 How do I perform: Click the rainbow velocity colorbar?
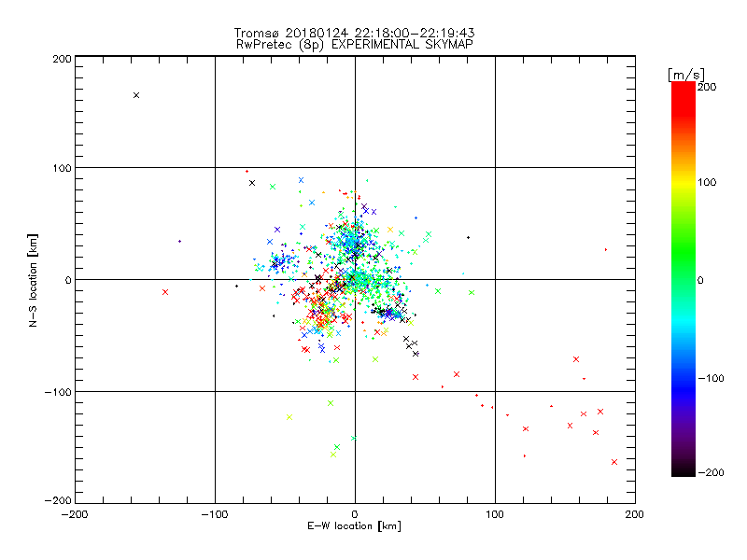(x=684, y=279)
